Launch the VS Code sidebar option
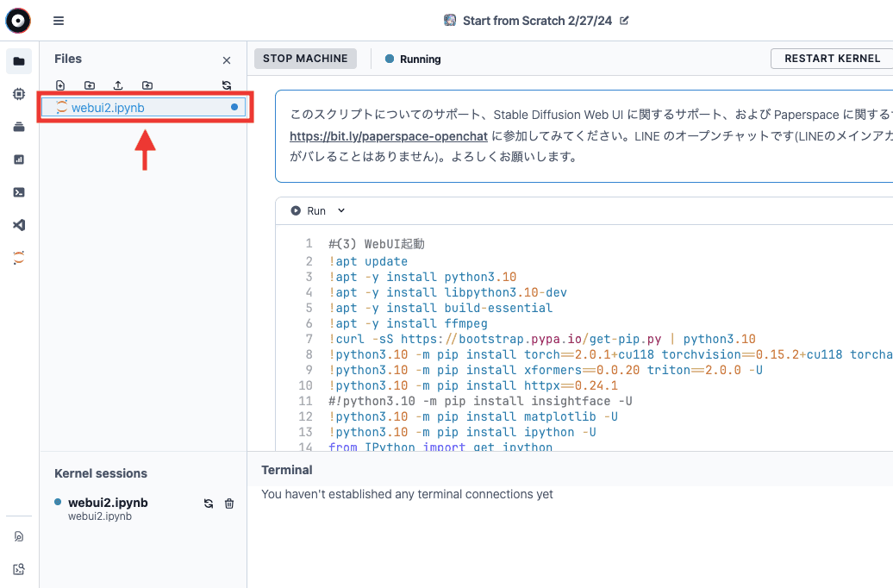893x588 pixels. 19,224
